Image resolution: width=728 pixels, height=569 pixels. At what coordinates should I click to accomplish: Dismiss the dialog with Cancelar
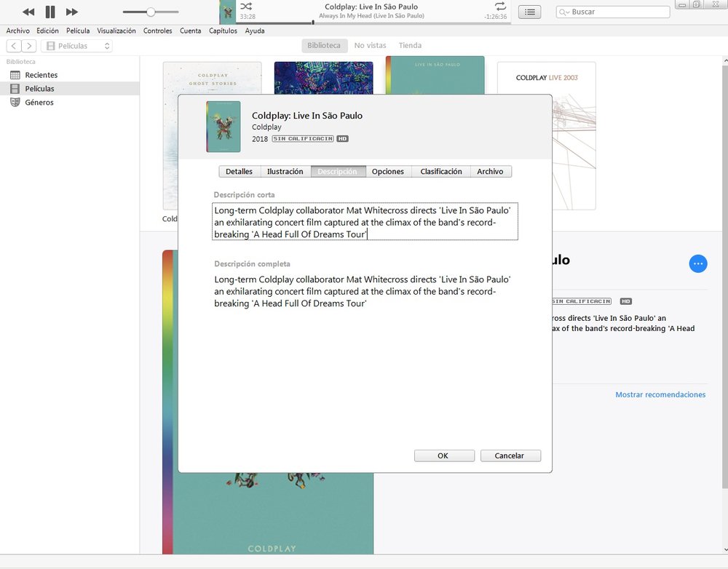click(x=510, y=455)
